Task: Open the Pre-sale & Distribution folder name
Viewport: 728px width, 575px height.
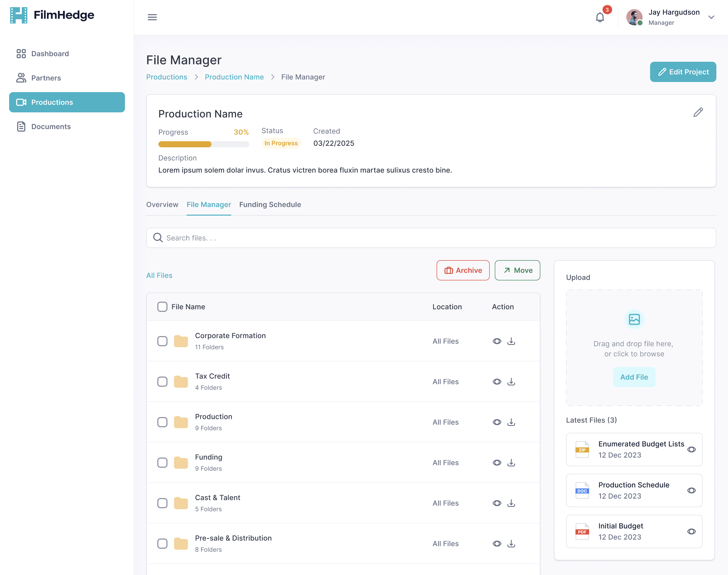Action: (x=233, y=538)
